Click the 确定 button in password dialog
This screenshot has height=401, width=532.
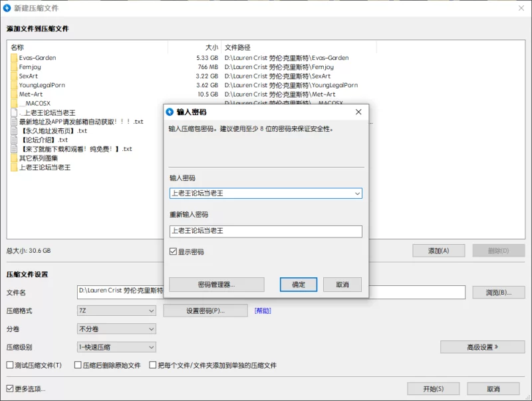(x=299, y=285)
